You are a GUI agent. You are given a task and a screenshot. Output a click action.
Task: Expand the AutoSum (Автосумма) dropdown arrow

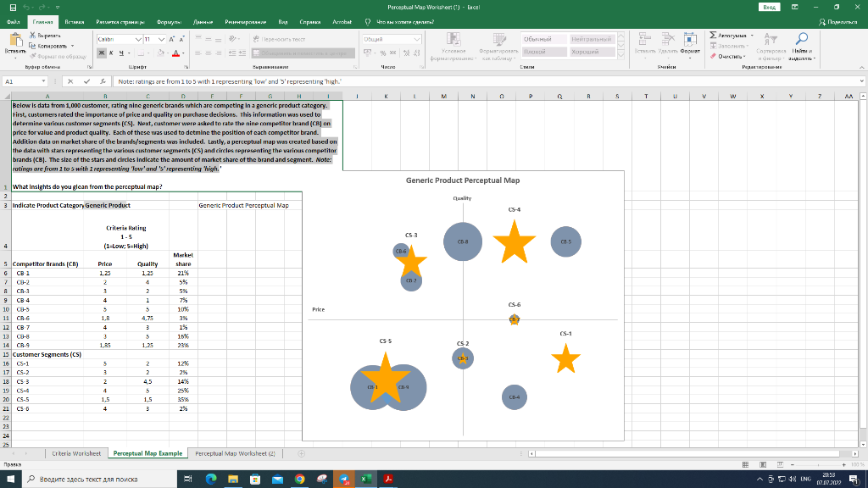[752, 36]
